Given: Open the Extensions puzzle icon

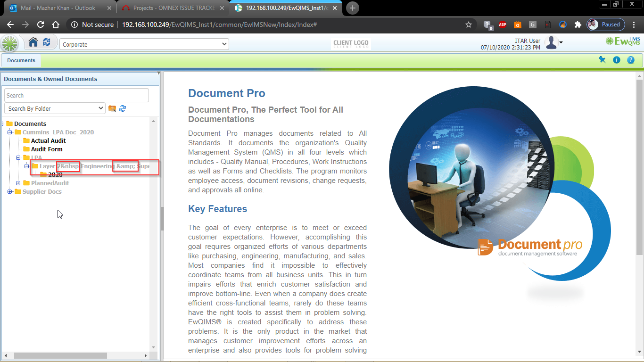Looking at the screenshot, I should pos(578,25).
